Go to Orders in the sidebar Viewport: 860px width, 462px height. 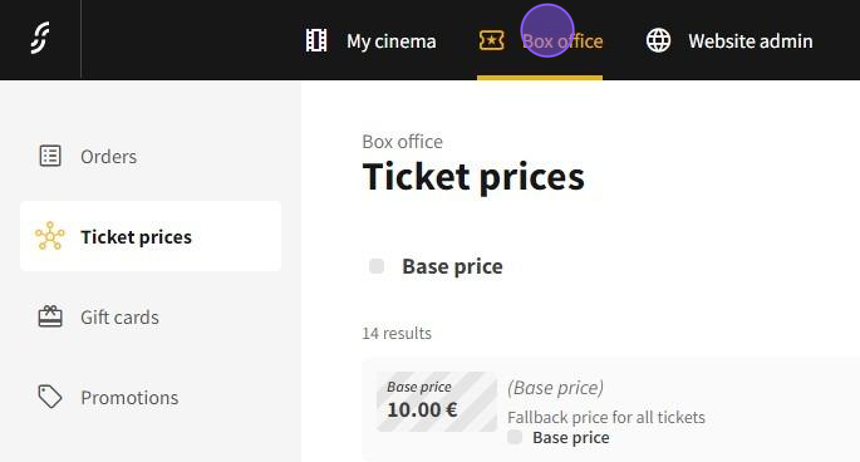(x=109, y=156)
